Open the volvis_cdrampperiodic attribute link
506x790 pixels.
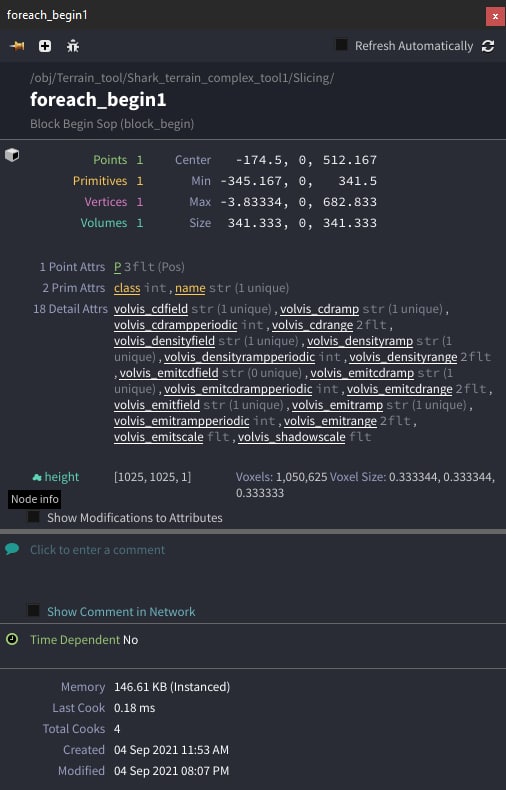click(x=175, y=325)
